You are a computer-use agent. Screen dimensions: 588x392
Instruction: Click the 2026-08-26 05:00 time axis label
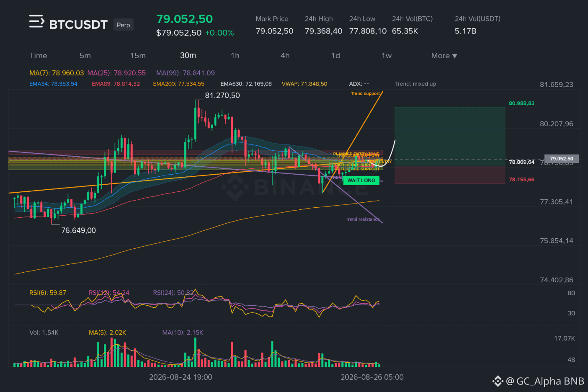coord(372,377)
